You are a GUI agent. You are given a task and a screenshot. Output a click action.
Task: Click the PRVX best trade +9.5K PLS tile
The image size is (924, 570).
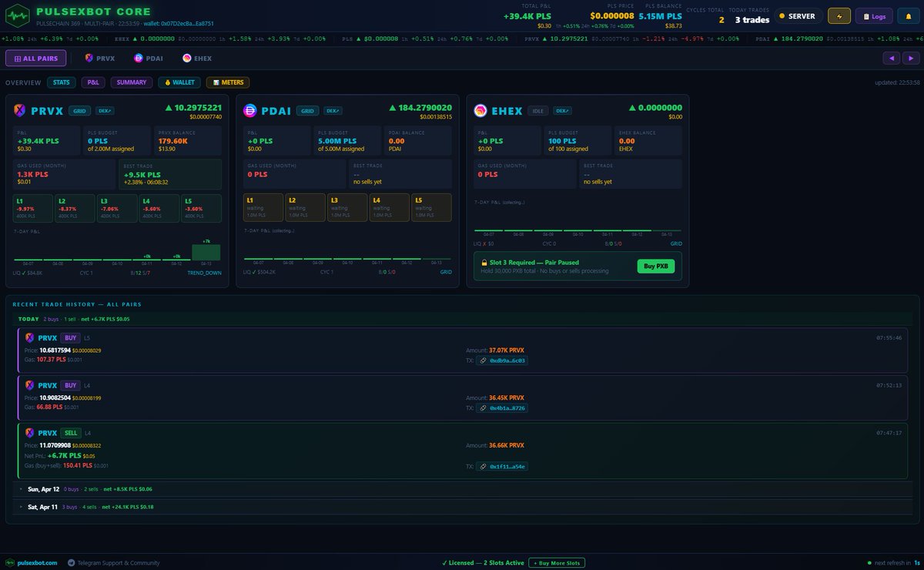click(x=169, y=174)
